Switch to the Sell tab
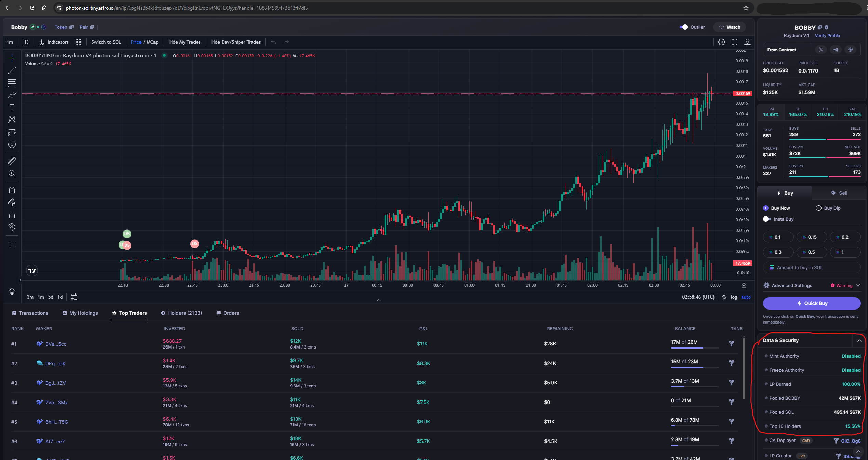 pos(839,193)
